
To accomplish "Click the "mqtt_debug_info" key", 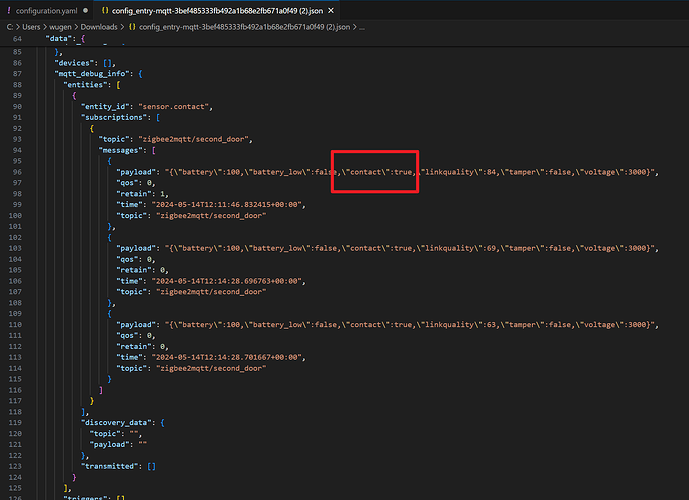I will 92,74.
